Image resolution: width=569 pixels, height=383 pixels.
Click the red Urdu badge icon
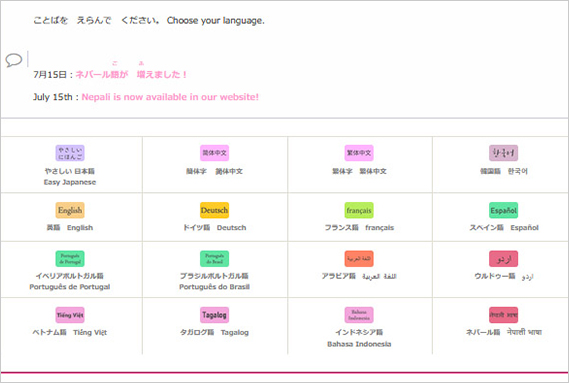click(x=503, y=258)
